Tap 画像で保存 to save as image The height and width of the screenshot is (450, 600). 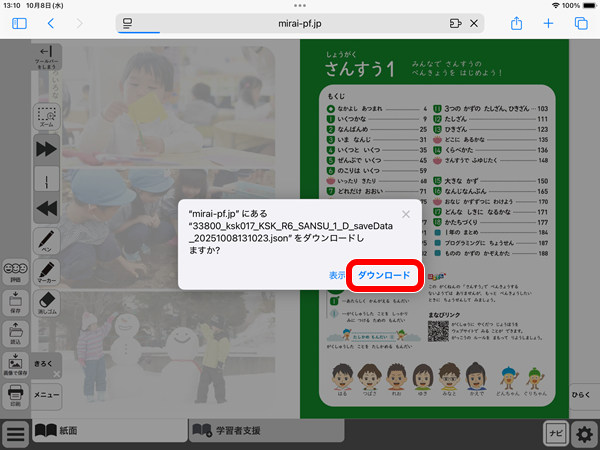tap(15, 365)
